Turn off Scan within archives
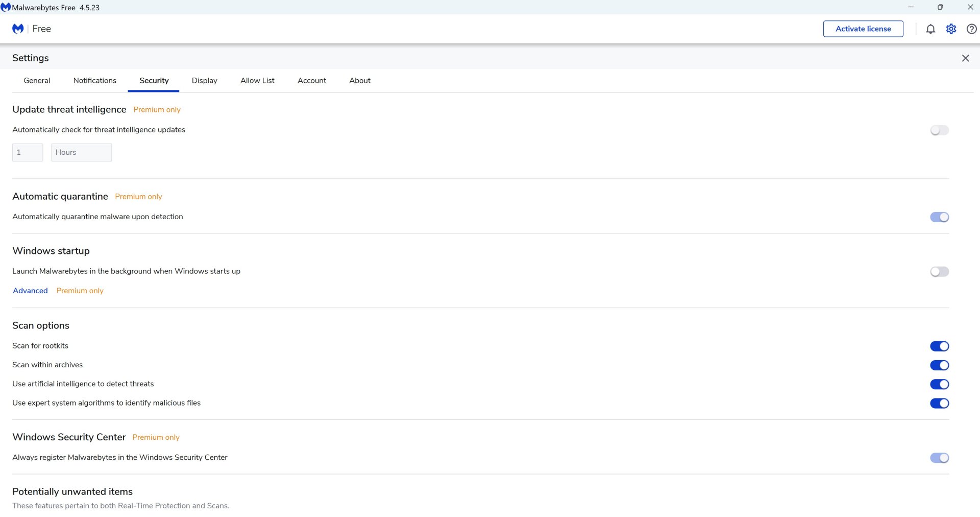This screenshot has width=980, height=517. point(939,365)
